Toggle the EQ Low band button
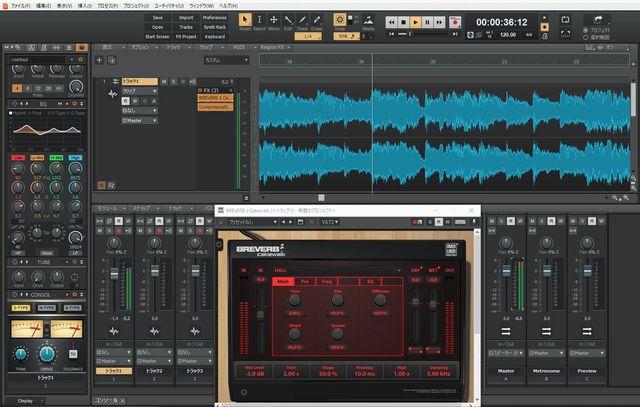The image size is (640, 407). click(18, 158)
